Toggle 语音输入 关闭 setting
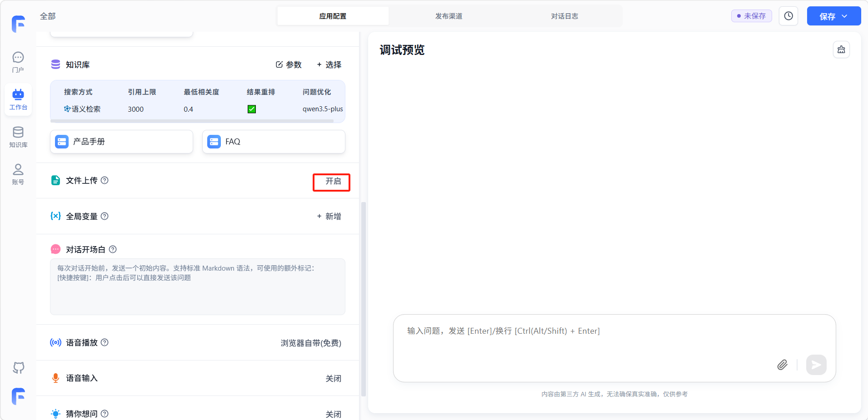The width and height of the screenshot is (868, 420). click(333, 378)
